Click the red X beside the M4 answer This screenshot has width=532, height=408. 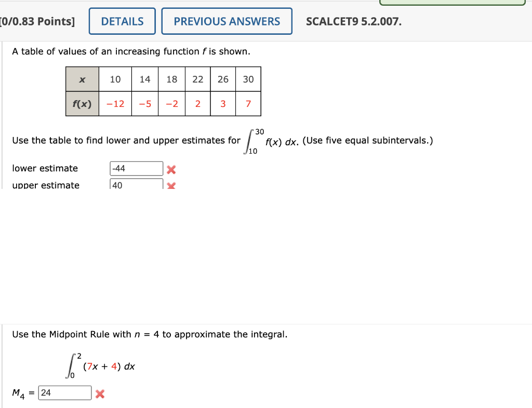tap(99, 393)
